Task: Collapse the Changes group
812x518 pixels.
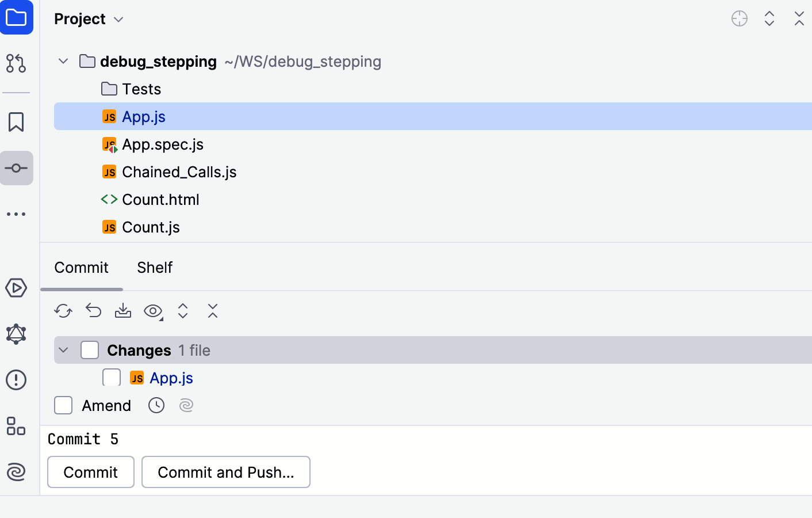Action: (x=63, y=350)
